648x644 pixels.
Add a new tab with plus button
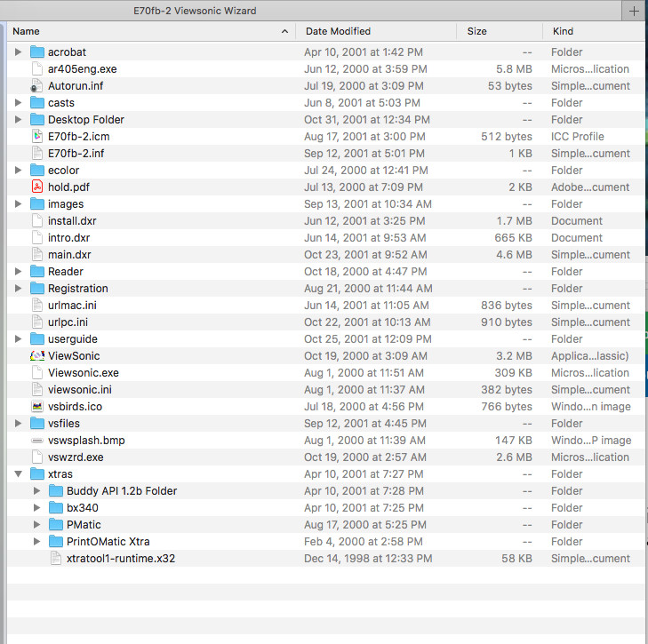point(634,11)
